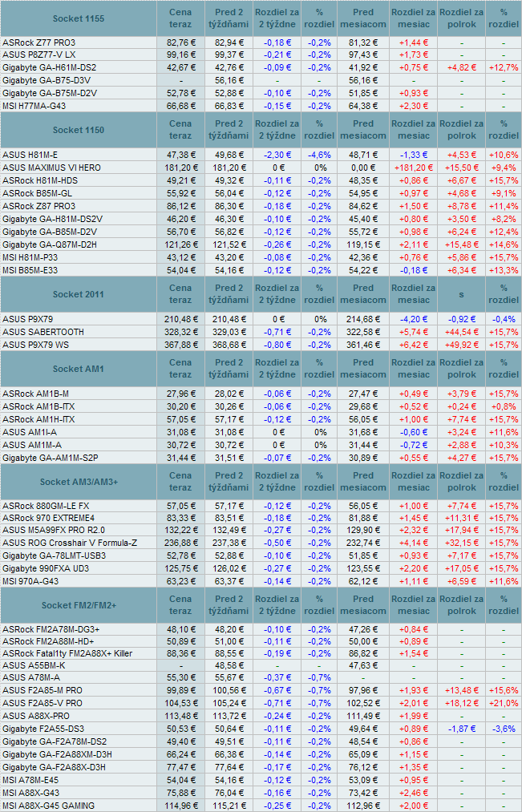This screenshot has width=522, height=812.
Task: Select the "0,00 €" month-ago price cell
Action: point(363,168)
